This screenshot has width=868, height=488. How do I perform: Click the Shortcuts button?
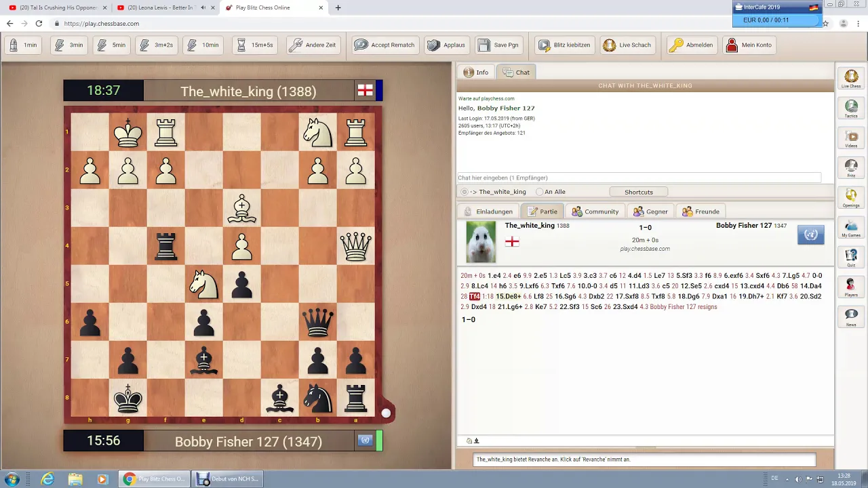[638, 192]
